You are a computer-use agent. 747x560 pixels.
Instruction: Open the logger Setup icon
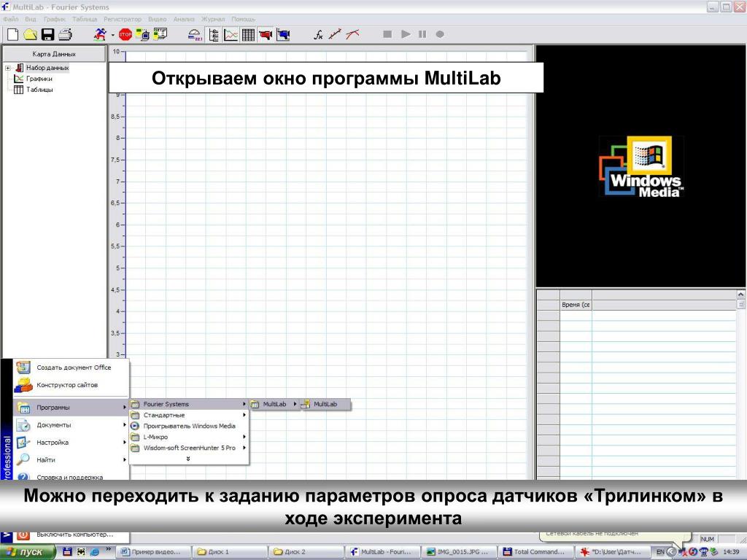pos(160,34)
